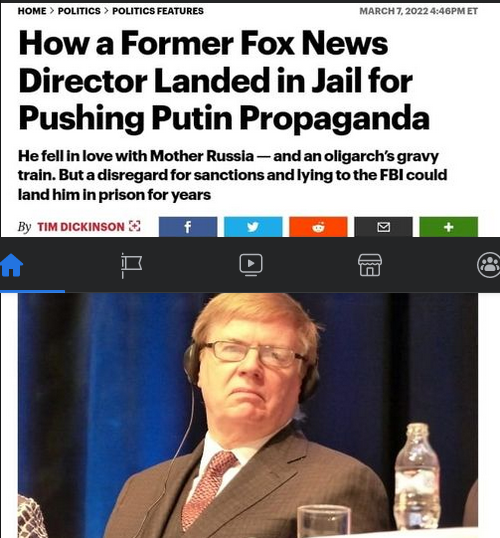Viewport: 500px width, 538px height.
Task: Go to Home breadcrumb link
Action: coord(32,11)
